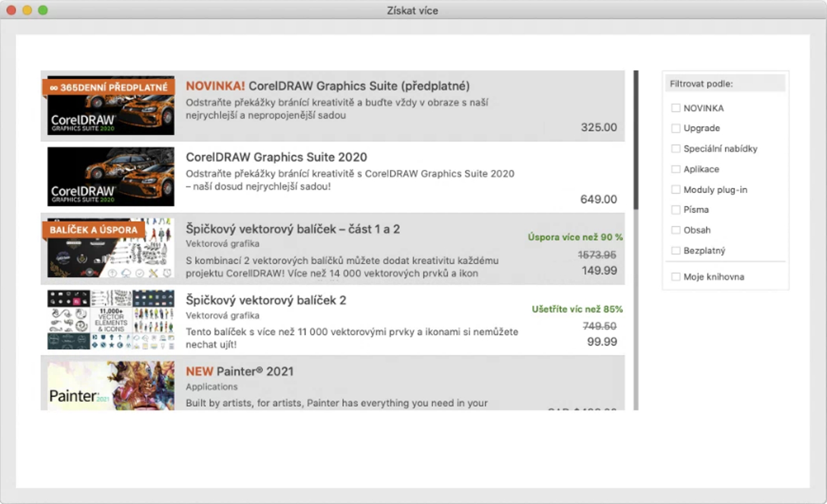The image size is (827, 504).
Task: Open the CorelDRAW Graphics Suite (předplatné) title
Action: tap(327, 86)
